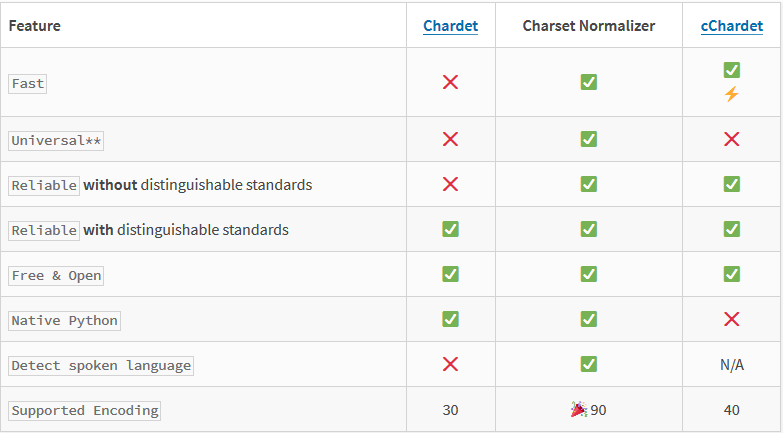783x433 pixels.
Task: Click green check for Charset Normalizer Fast
Action: (589, 82)
